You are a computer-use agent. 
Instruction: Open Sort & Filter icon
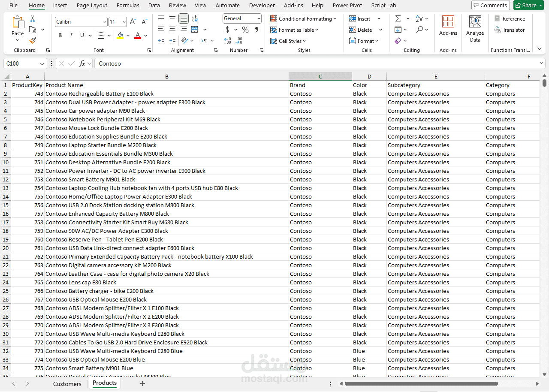(419, 18)
